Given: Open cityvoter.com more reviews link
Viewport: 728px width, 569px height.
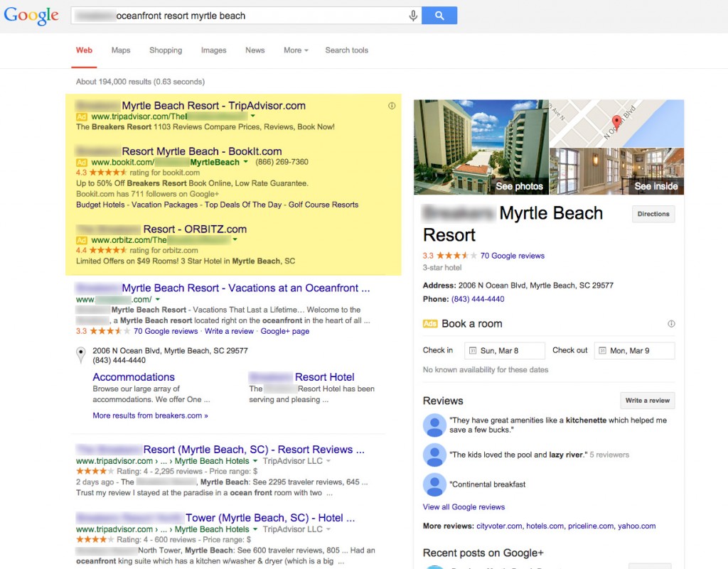Looking at the screenshot, I should (x=499, y=526).
